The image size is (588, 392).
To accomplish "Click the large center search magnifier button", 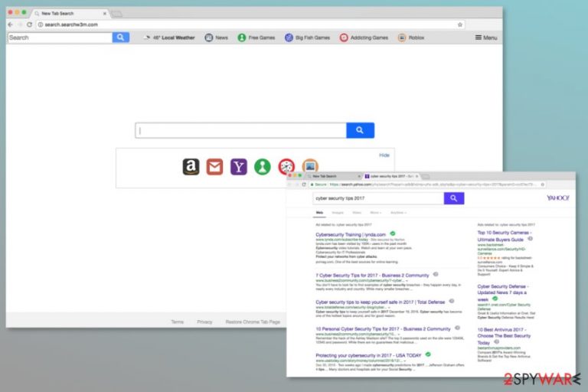I will point(360,130).
